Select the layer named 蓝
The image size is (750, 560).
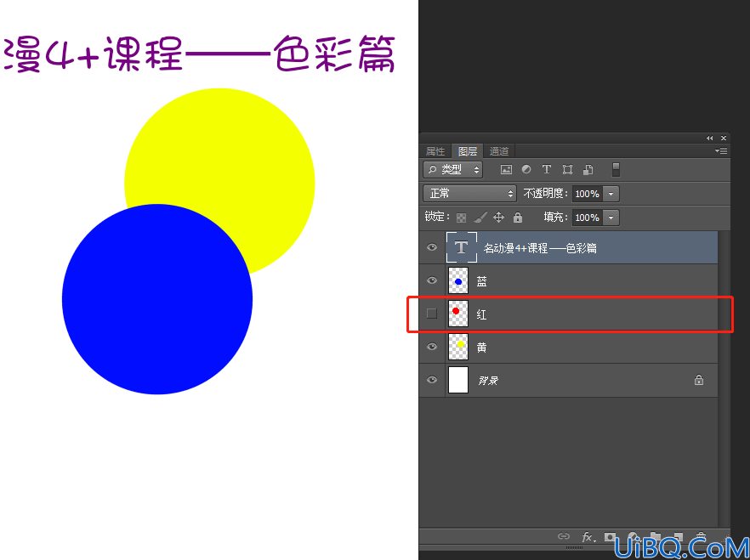coord(481,281)
